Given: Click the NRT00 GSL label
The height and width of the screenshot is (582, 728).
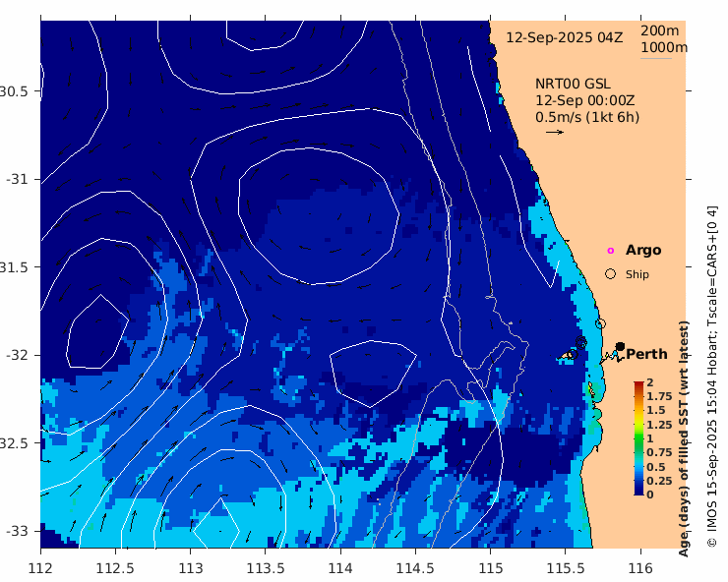Looking at the screenshot, I should click(573, 84).
